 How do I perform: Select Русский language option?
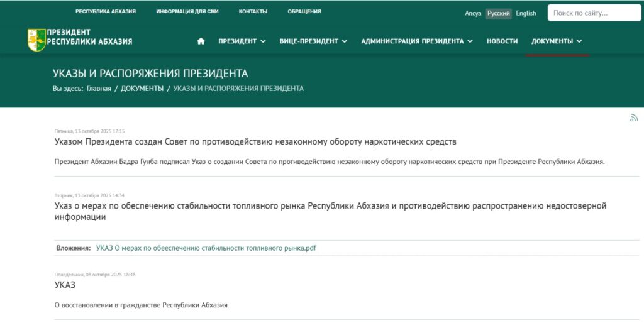pyautogui.click(x=499, y=13)
